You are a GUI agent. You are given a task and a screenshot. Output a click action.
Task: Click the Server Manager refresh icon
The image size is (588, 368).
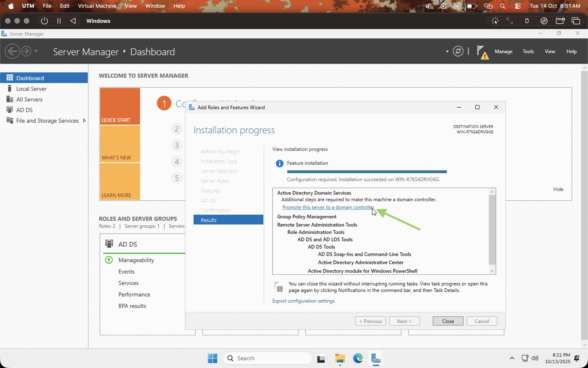tap(458, 51)
